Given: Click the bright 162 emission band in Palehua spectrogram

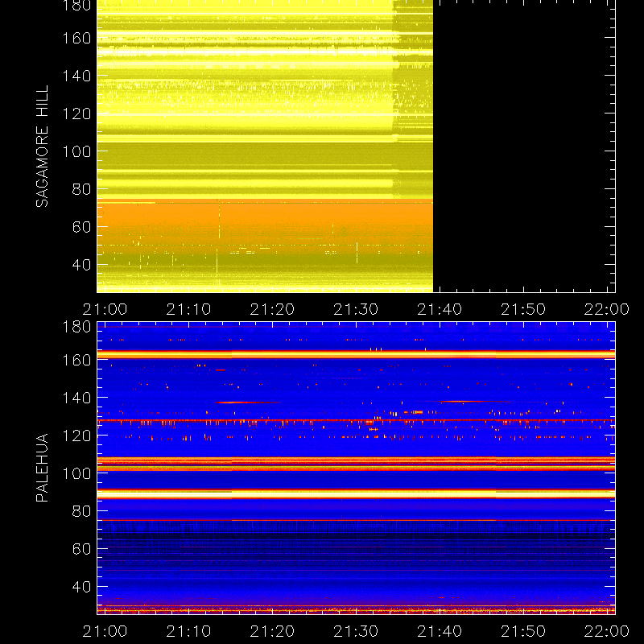Looking at the screenshot, I should tap(356, 354).
